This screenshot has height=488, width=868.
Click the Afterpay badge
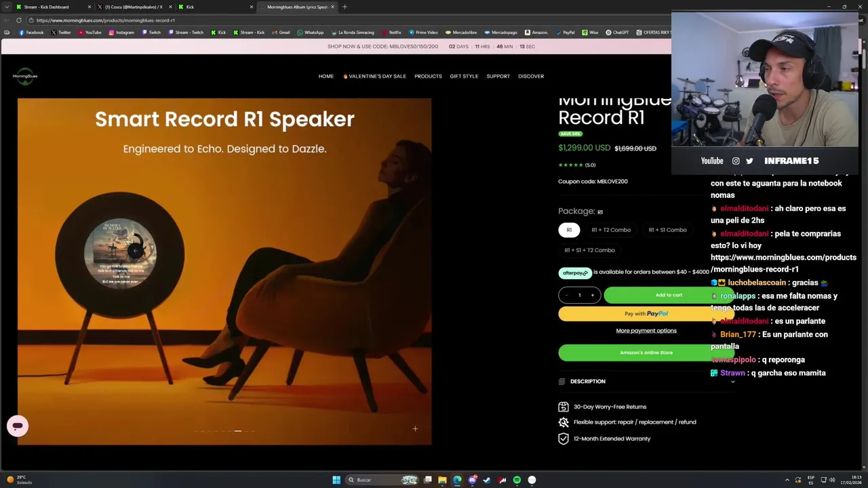(x=575, y=272)
